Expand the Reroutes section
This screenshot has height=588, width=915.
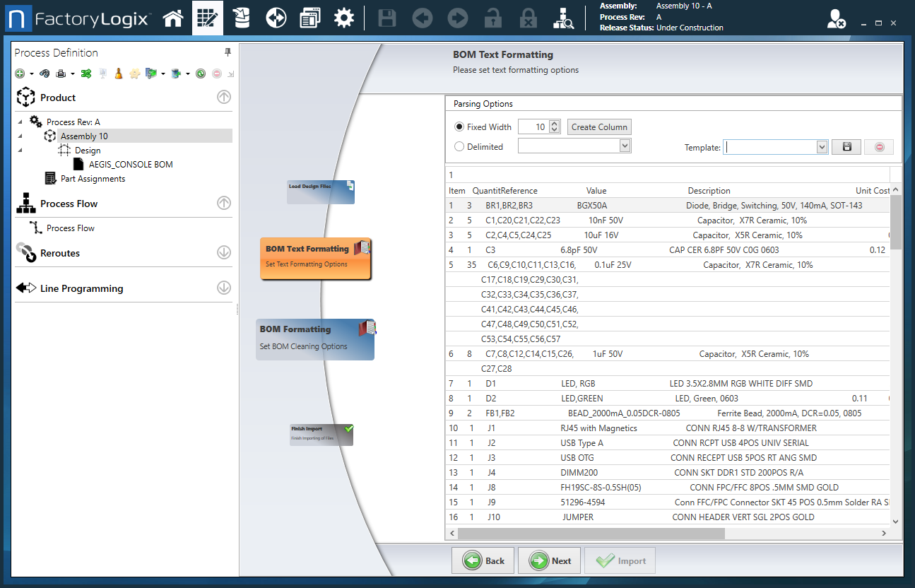click(223, 253)
